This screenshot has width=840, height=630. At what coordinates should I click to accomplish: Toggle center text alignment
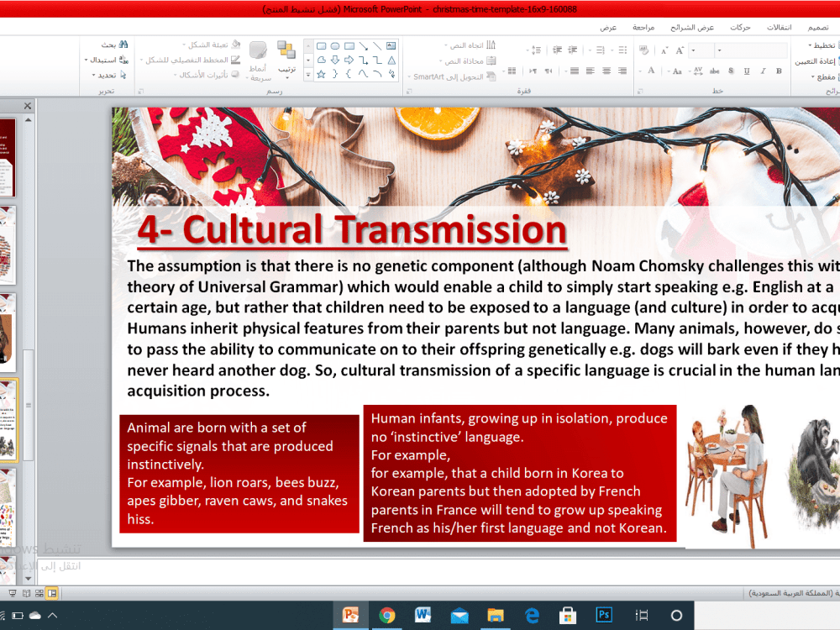pos(606,71)
